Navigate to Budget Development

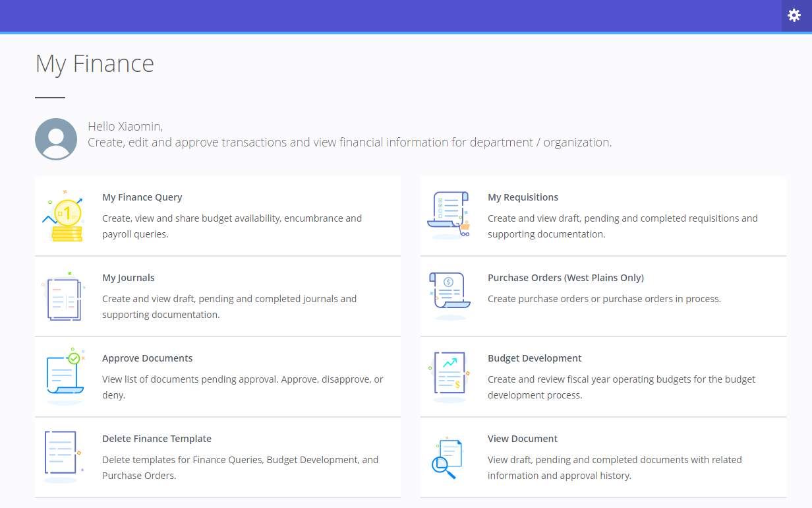535,358
